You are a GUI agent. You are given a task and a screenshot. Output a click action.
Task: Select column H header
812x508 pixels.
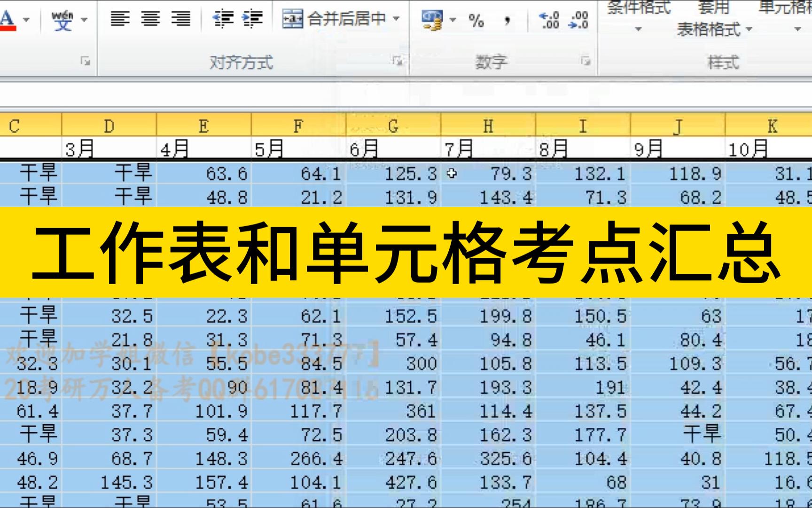pyautogui.click(x=489, y=126)
